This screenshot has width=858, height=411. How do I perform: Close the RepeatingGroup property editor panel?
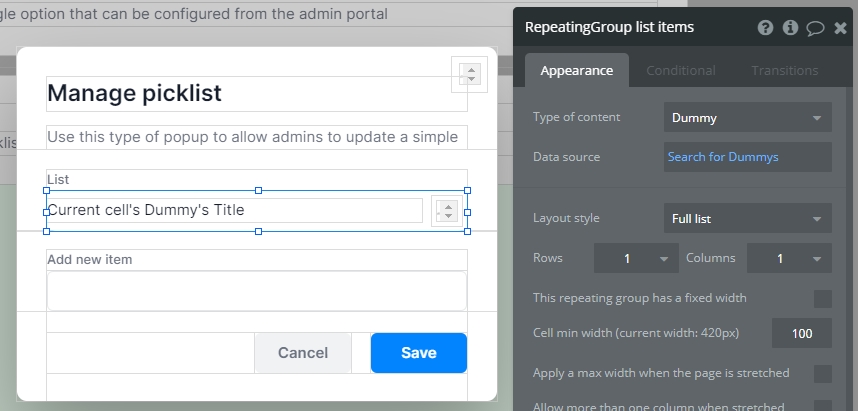(840, 28)
